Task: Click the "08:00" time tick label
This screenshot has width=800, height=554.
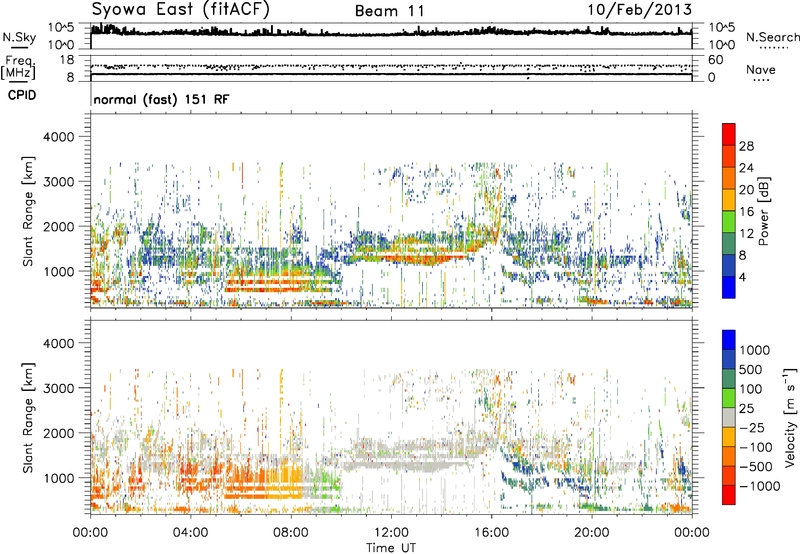Action: coord(291,533)
